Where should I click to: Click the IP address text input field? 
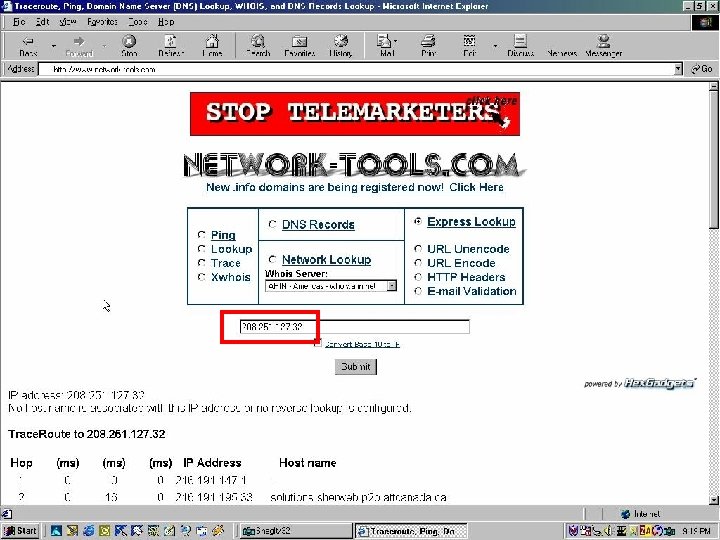coord(354,326)
